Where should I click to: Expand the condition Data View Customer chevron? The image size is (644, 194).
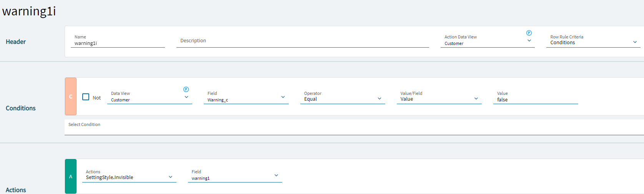(186, 97)
